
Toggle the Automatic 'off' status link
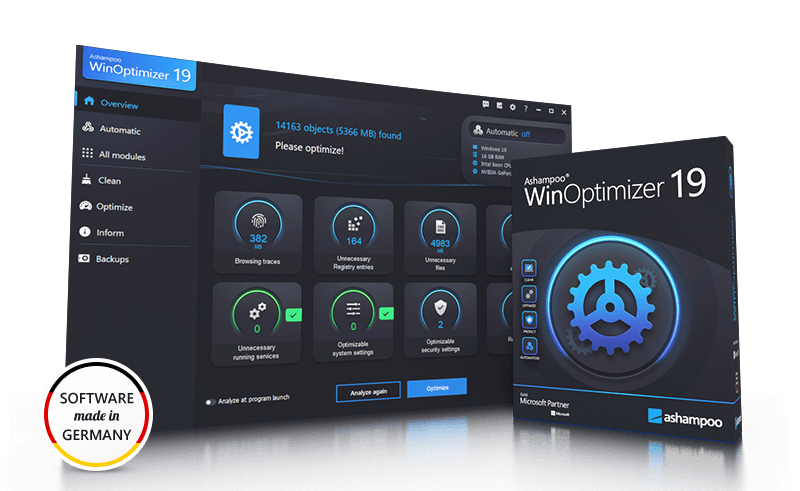pos(526,134)
